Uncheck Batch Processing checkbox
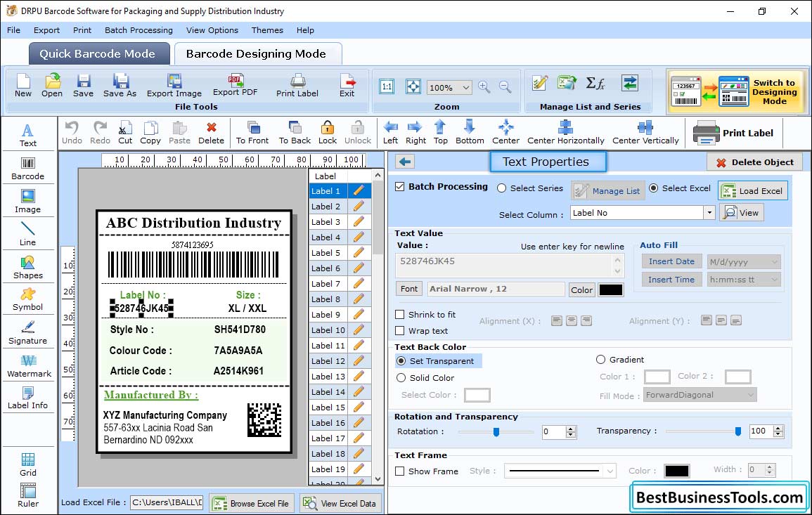The width and height of the screenshot is (812, 515). point(400,187)
